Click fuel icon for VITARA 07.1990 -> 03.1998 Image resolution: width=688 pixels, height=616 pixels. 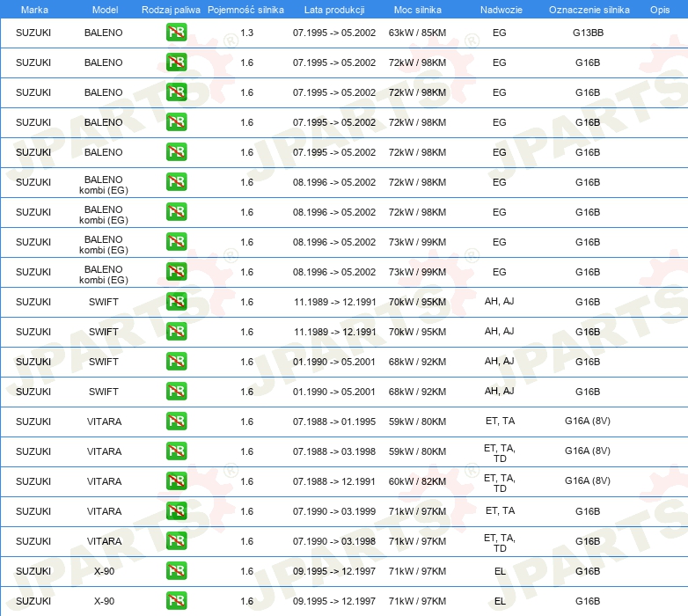coord(176,540)
